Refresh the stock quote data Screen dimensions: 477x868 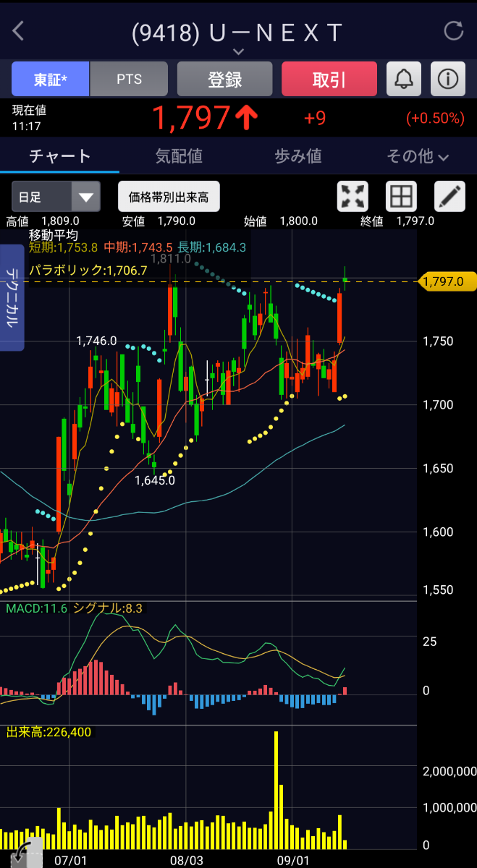coord(453,31)
